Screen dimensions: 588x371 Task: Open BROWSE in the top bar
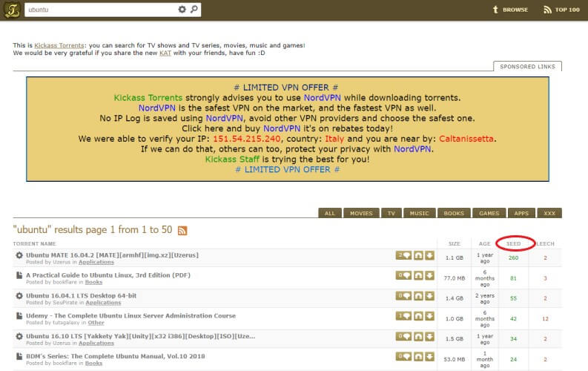pos(510,10)
